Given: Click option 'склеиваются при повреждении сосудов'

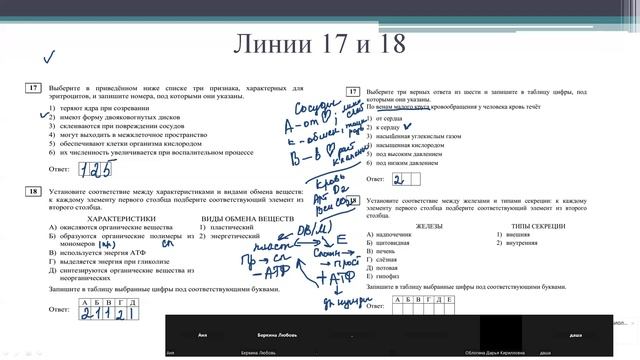Looking at the screenshot, I should pyautogui.click(x=122, y=126).
